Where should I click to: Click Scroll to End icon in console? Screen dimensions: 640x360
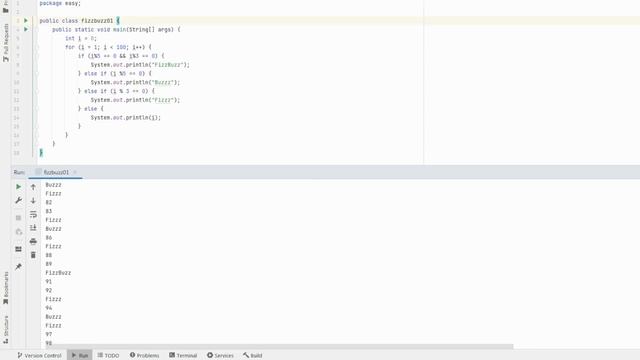[x=33, y=228]
